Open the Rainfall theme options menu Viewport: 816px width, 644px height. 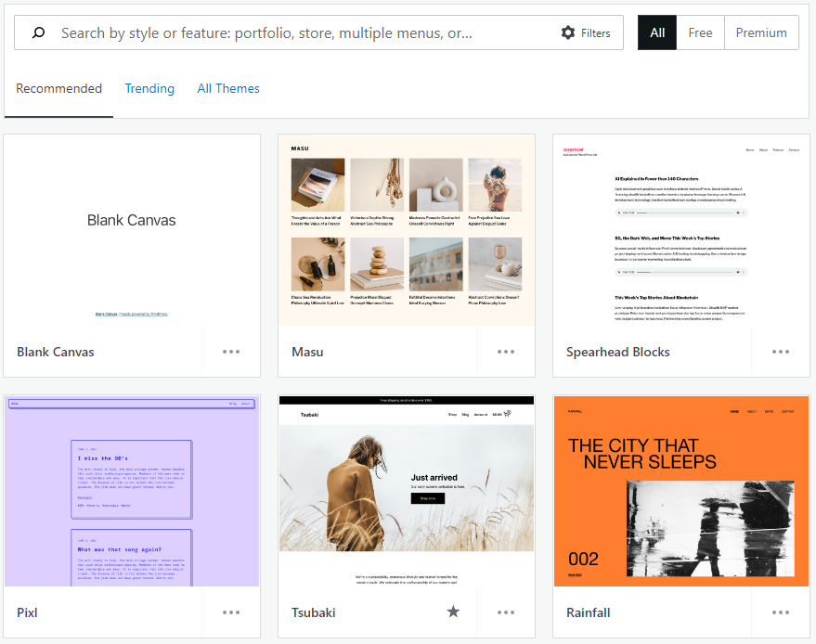pos(781,612)
